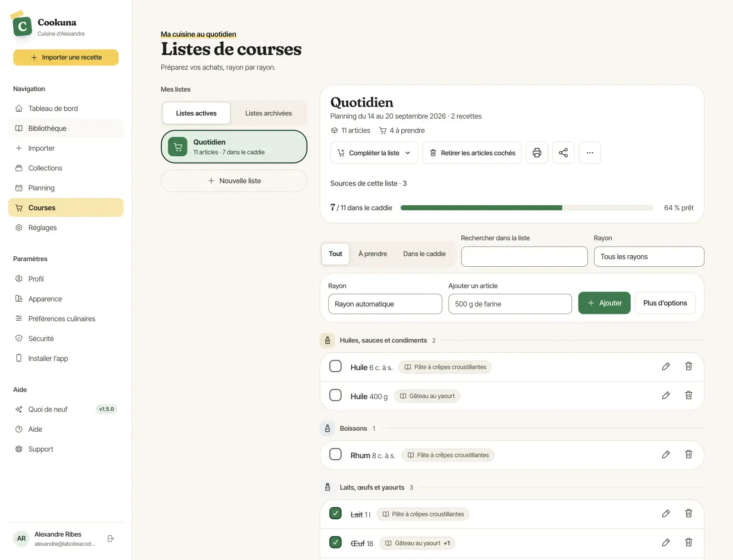Open the Rayon automatique dropdown
The width and height of the screenshot is (733, 560).
coord(385,304)
